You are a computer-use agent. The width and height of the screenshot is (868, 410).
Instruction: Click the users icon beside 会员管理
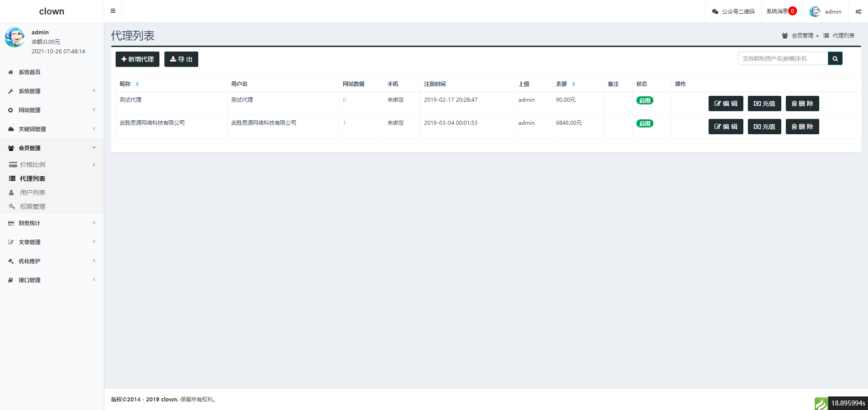pyautogui.click(x=11, y=148)
